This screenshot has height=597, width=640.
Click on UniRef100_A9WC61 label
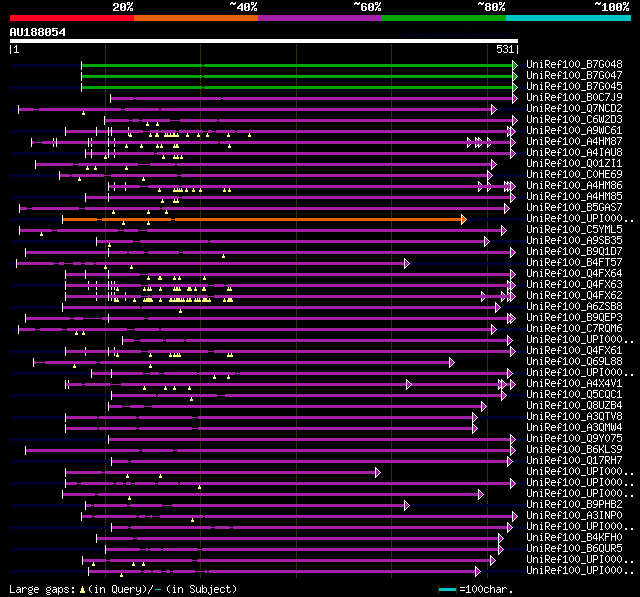(x=574, y=131)
